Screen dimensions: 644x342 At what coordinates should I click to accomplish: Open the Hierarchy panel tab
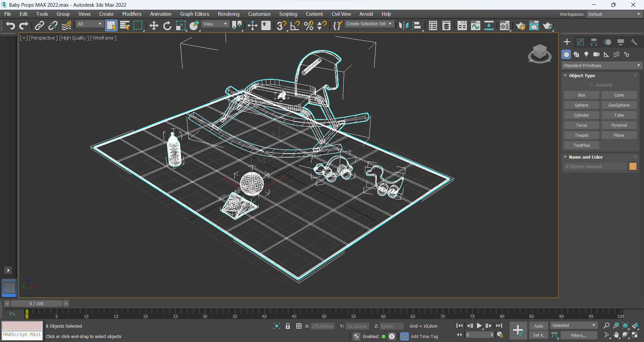tap(594, 42)
